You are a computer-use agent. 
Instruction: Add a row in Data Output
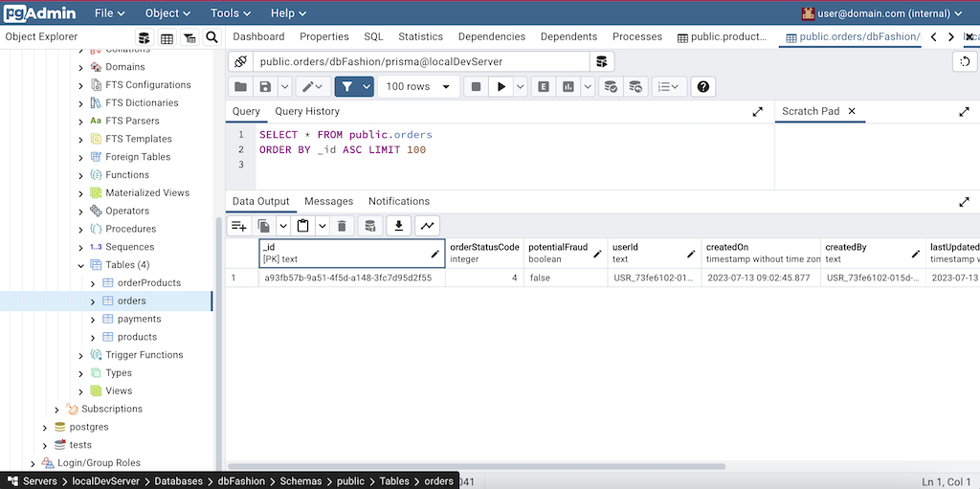tap(238, 226)
